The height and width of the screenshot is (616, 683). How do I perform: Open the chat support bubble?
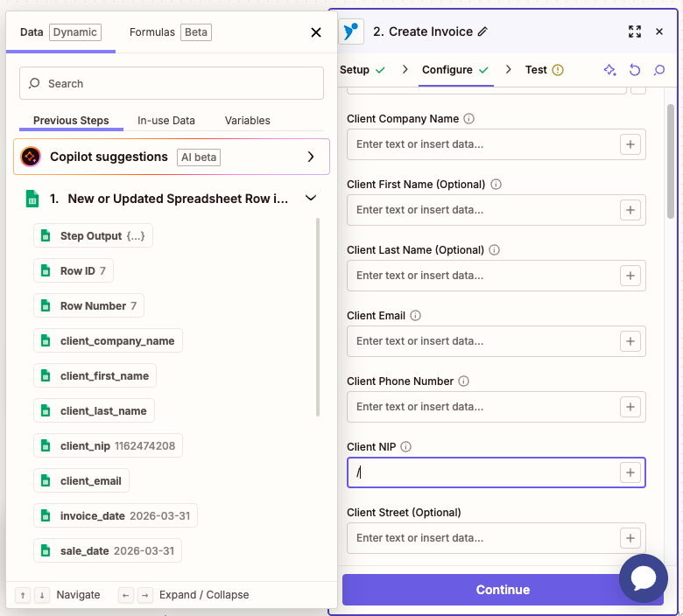[x=644, y=578]
